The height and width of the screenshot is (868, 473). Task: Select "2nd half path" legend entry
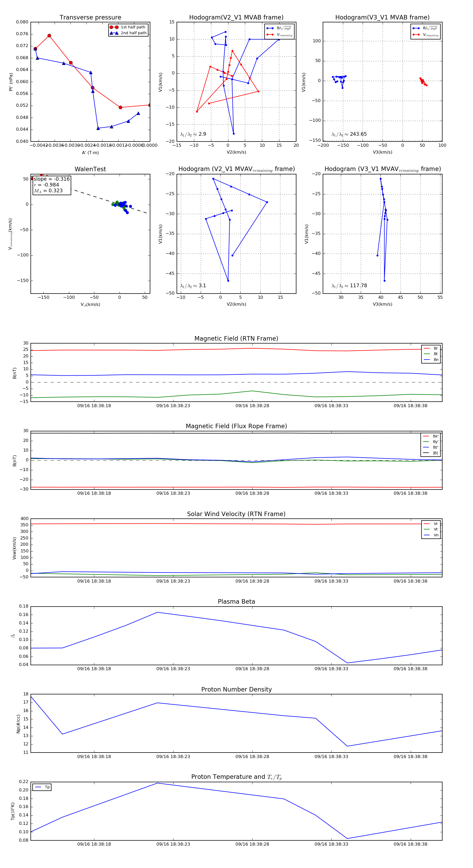[x=128, y=33]
